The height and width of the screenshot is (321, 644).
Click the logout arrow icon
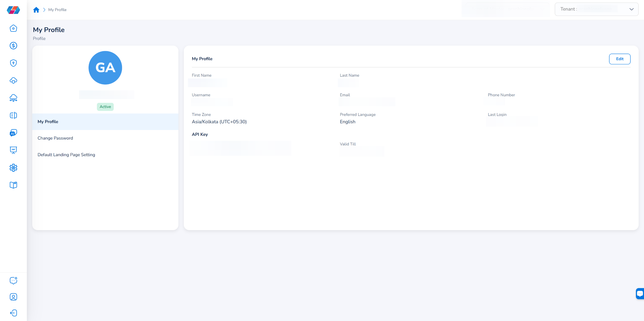(13, 313)
